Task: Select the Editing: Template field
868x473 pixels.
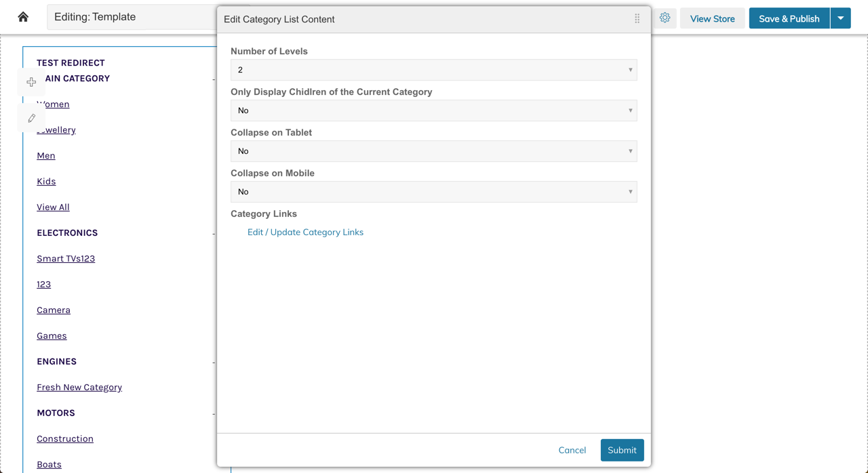Action: [x=132, y=17]
